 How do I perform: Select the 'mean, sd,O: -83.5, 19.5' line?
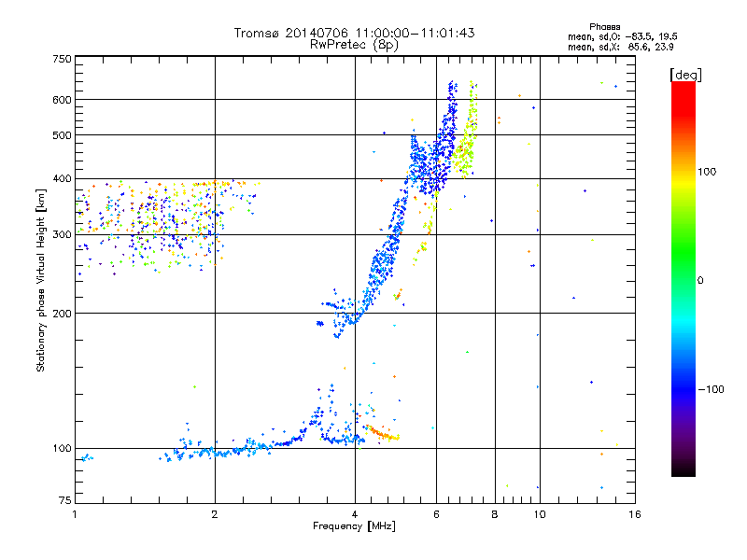(x=622, y=36)
